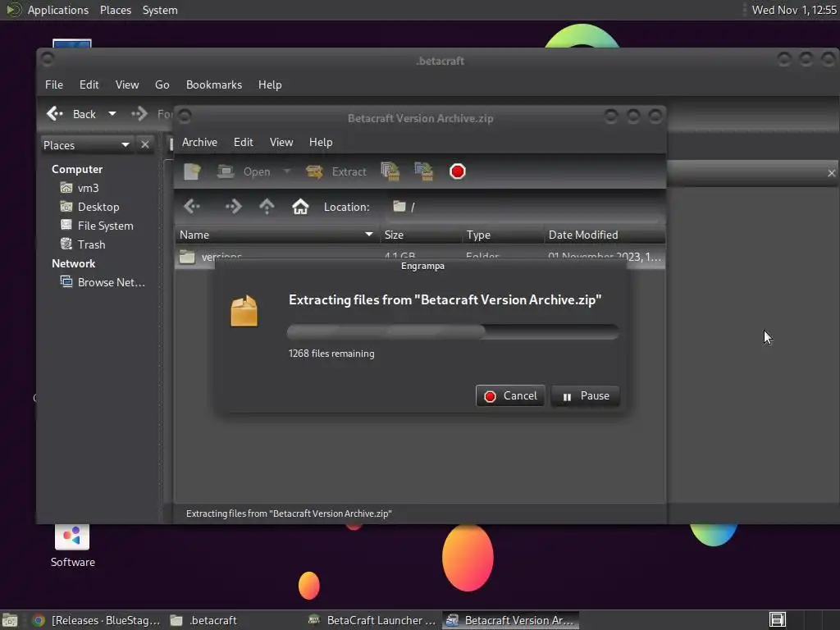Open File menu in .betacraft window

coord(53,84)
